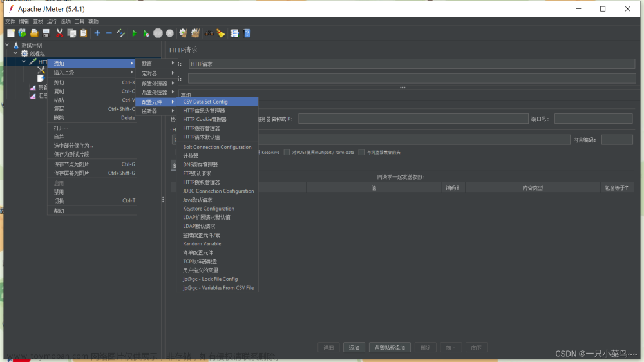Click the Cut scissors icon

click(59, 33)
